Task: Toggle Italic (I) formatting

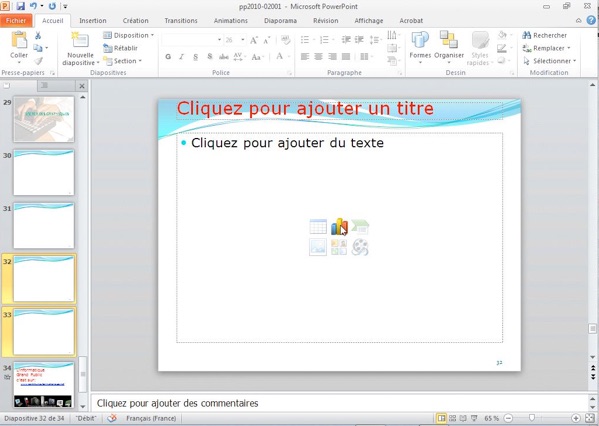Action: (182, 57)
